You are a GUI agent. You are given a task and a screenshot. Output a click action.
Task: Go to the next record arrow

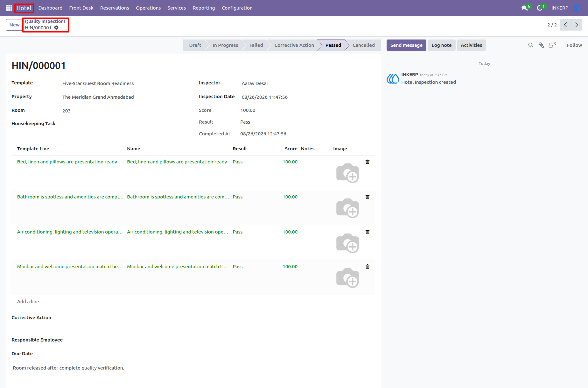[577, 25]
